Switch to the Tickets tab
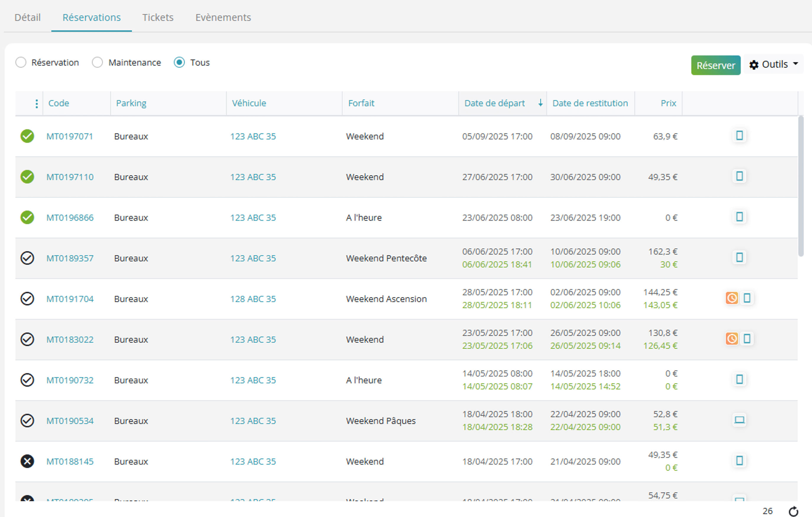The image size is (812, 517). point(158,17)
